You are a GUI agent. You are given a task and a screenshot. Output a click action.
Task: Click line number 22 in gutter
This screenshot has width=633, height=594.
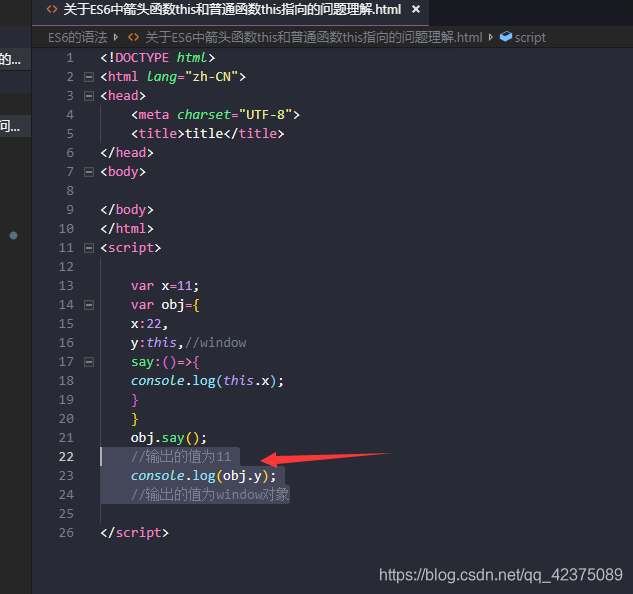tap(66, 457)
